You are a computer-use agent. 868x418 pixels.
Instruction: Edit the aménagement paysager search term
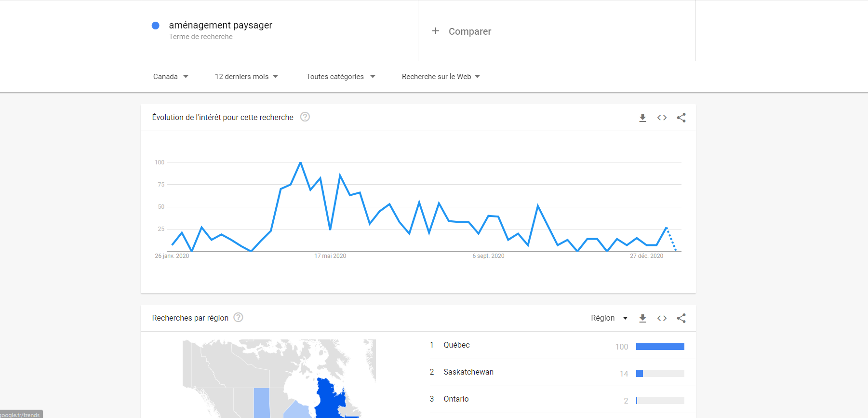[220, 25]
